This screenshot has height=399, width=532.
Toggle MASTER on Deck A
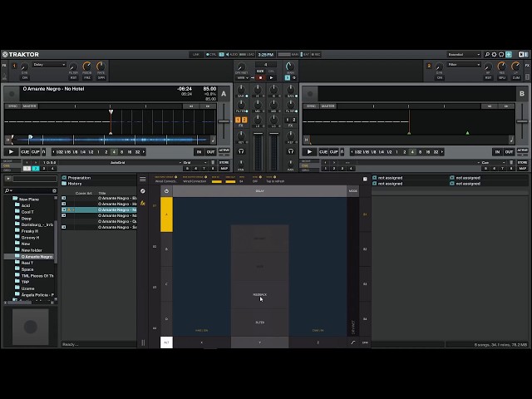pos(30,106)
